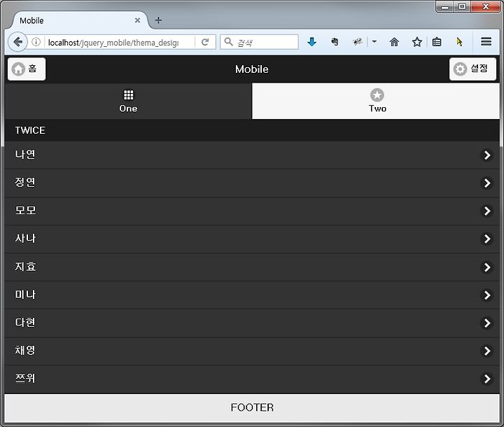This screenshot has height=427, width=504.
Task: Minimize the browser window
Action: pyautogui.click(x=445, y=6)
